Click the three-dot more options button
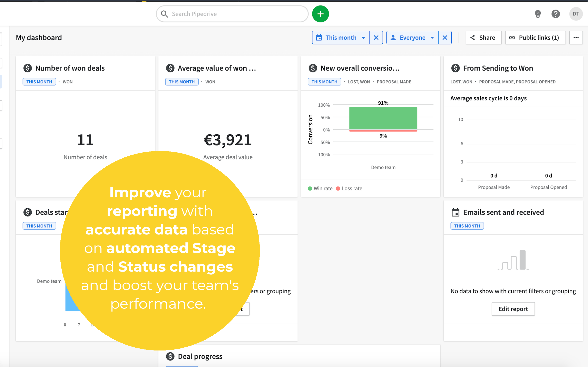Image resolution: width=588 pixels, height=367 pixels. point(576,38)
